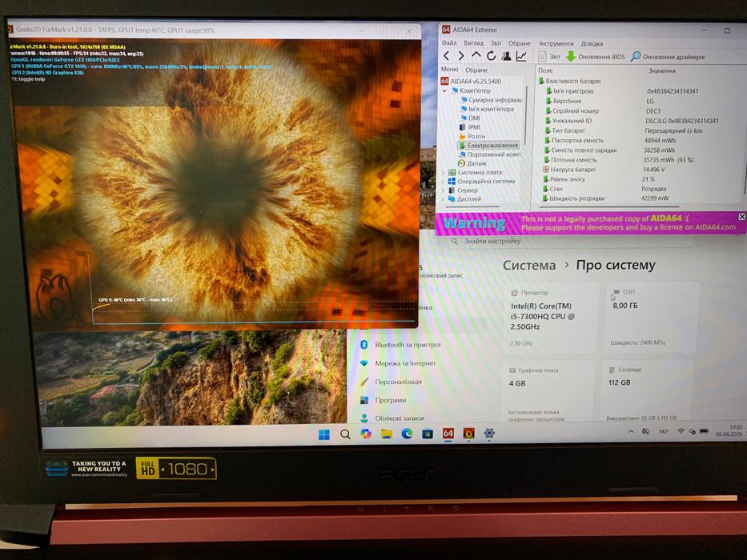The height and width of the screenshot is (560, 747).
Task: Open the Обране menu in the menu bar
Action: pyautogui.click(x=520, y=43)
